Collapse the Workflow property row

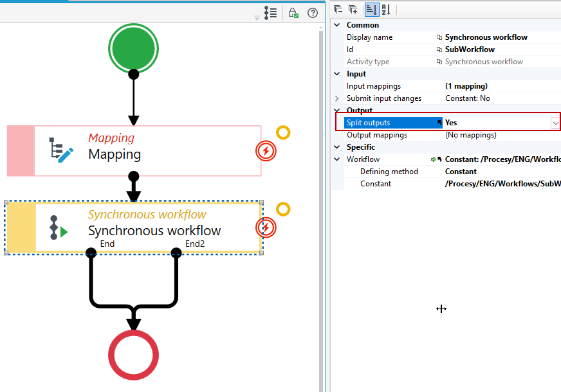click(x=337, y=159)
